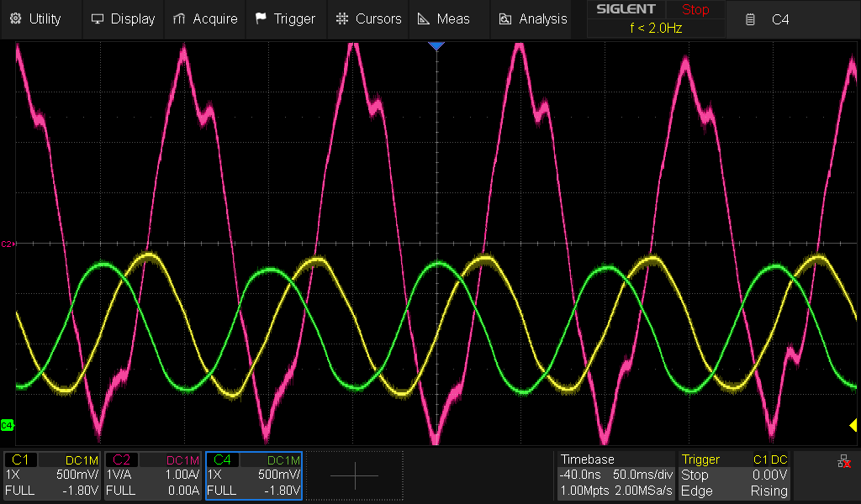Select the yellow trigger level arrow

[x=854, y=426]
